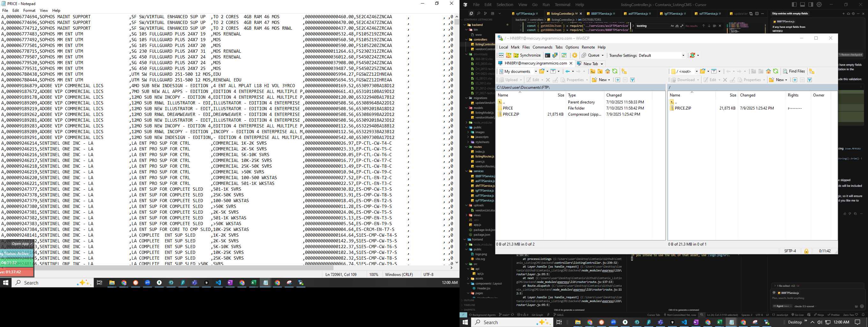The width and height of the screenshot is (868, 327).
Task: Split the Cursor editor to the right
Action: pyautogui.click(x=757, y=13)
